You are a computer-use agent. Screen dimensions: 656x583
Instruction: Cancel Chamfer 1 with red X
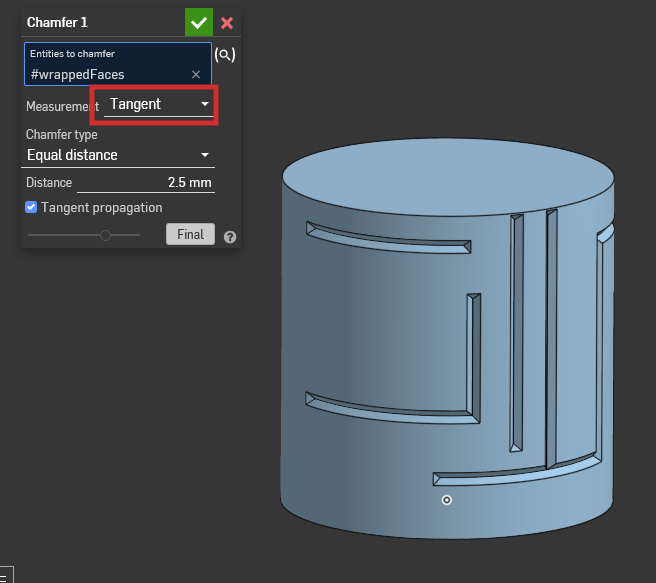pos(227,23)
